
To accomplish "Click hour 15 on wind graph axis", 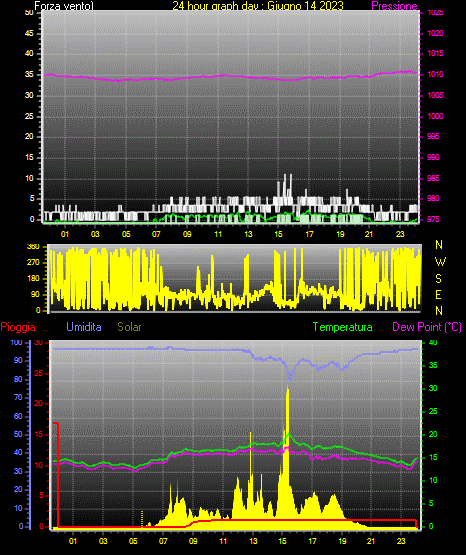I will point(279,234).
